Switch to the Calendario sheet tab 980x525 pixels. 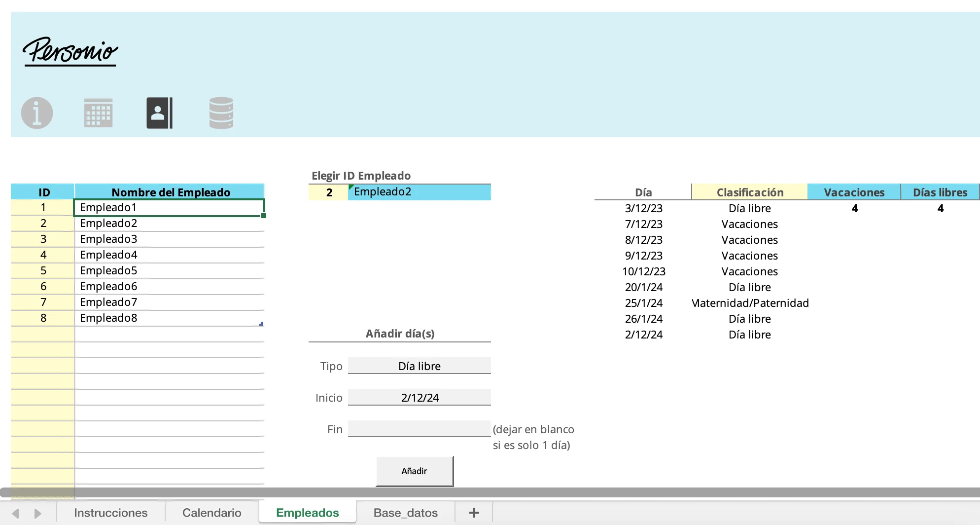coord(211,513)
